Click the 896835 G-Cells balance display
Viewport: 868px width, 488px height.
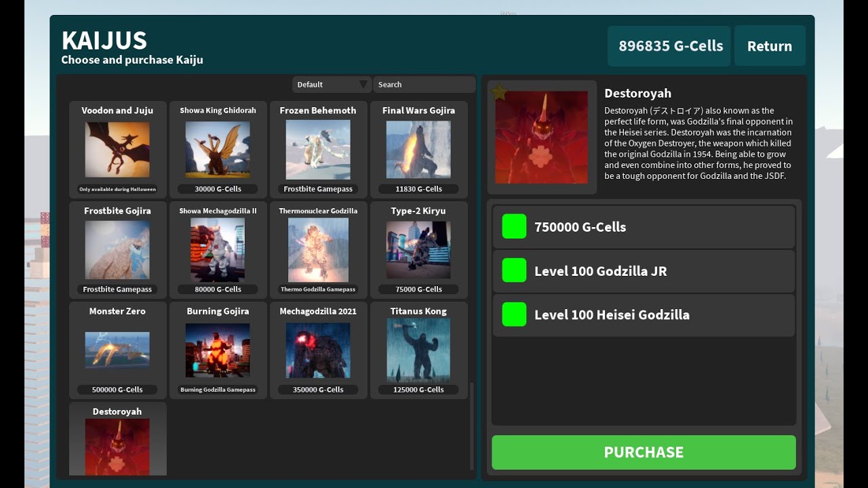[x=669, y=46]
